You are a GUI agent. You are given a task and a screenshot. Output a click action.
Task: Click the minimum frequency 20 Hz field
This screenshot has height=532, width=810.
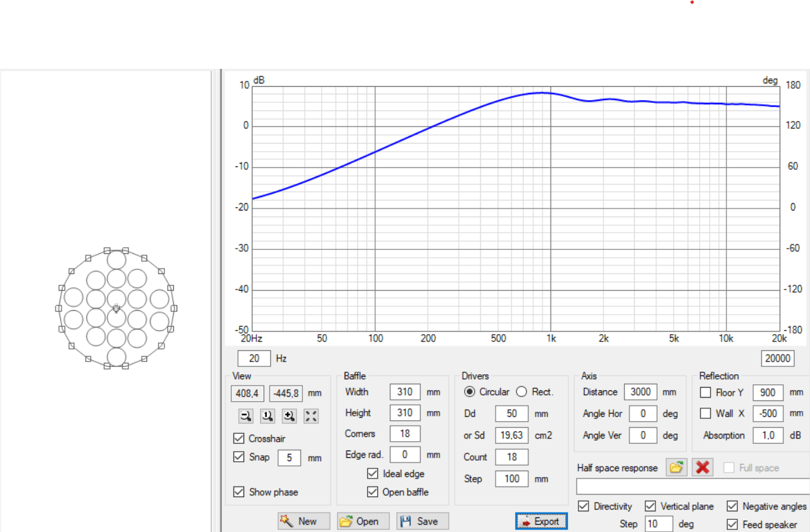(254, 358)
